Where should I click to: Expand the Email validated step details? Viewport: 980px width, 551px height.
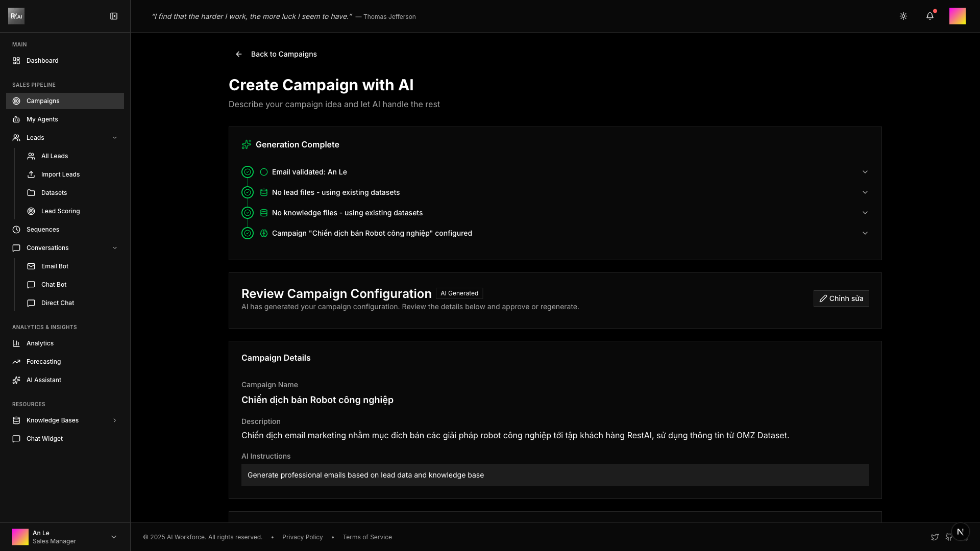(x=865, y=172)
